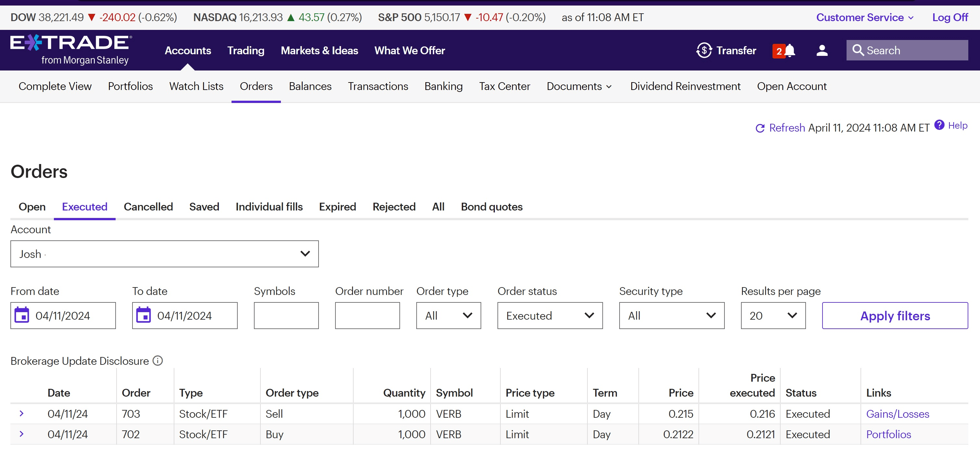Open the From date calendar picker
Image resolution: width=980 pixels, height=458 pixels.
click(x=22, y=315)
